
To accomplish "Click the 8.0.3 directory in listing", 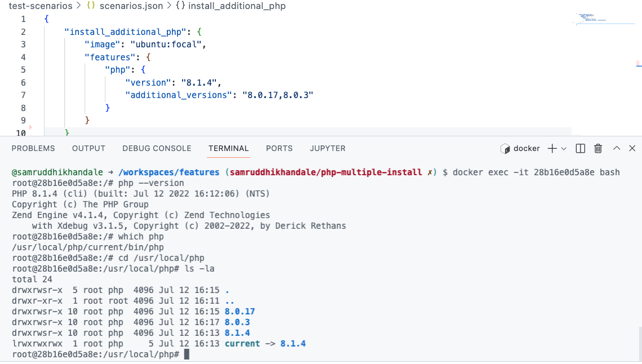I will pyautogui.click(x=237, y=322).
